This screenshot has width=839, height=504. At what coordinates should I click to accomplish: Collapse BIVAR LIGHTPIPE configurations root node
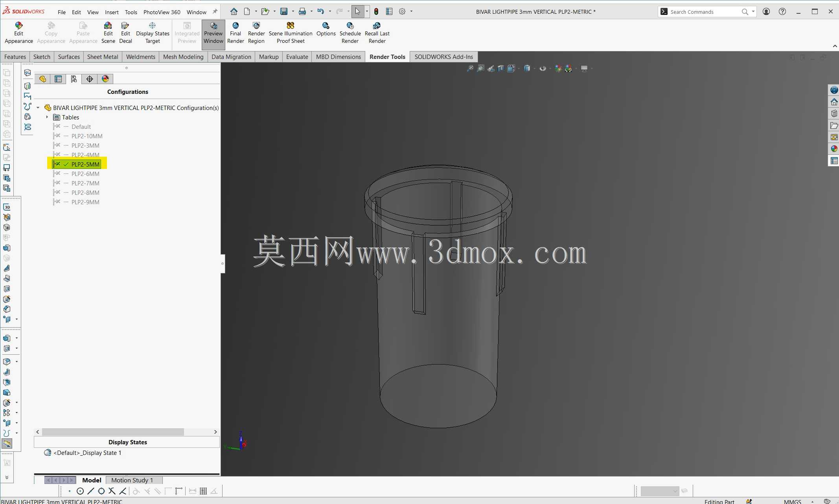[x=38, y=108]
